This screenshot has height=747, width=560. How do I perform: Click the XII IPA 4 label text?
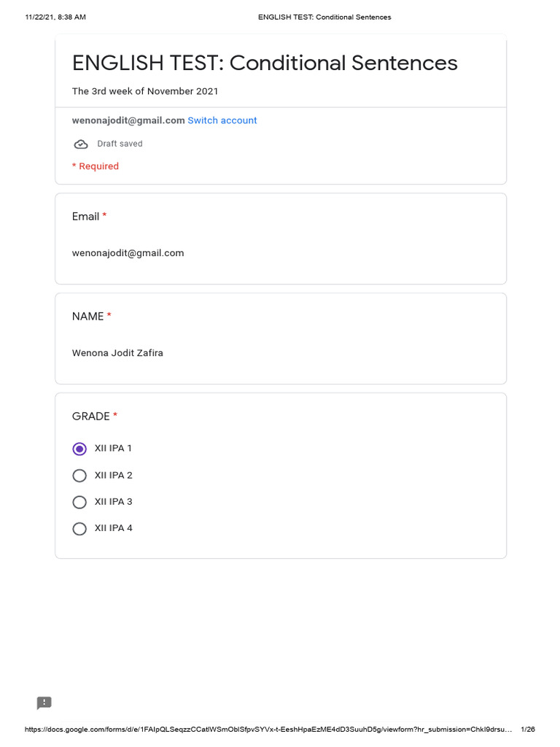113,528
